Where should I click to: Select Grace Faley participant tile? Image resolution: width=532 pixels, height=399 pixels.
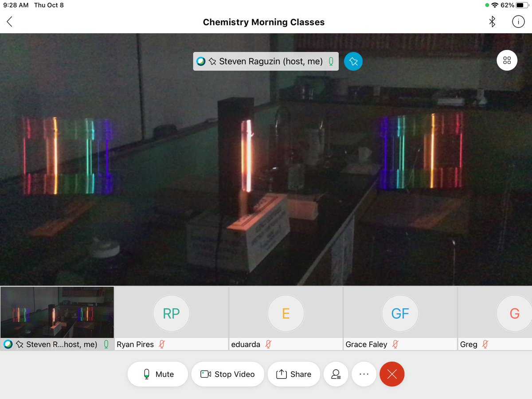click(400, 318)
